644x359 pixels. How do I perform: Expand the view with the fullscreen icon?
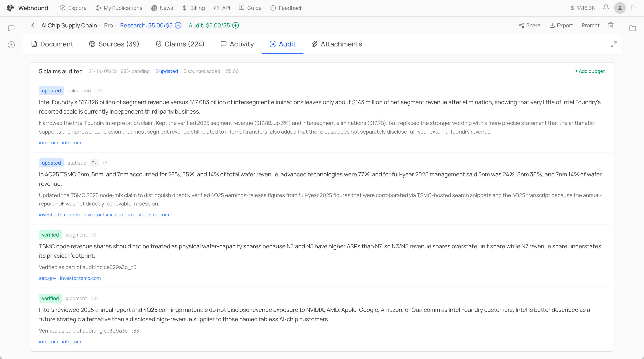(614, 44)
